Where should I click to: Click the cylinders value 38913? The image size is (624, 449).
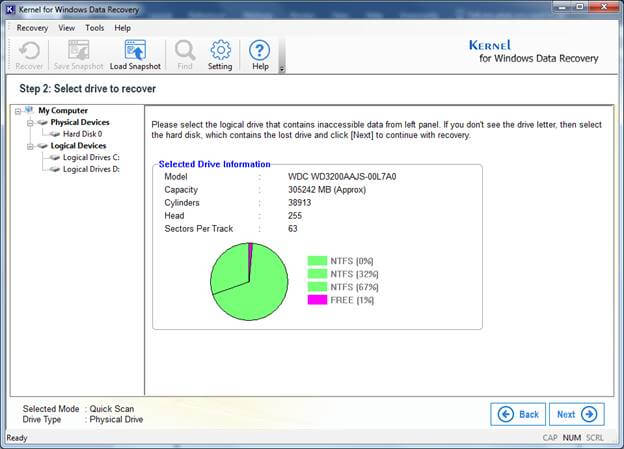(299, 203)
